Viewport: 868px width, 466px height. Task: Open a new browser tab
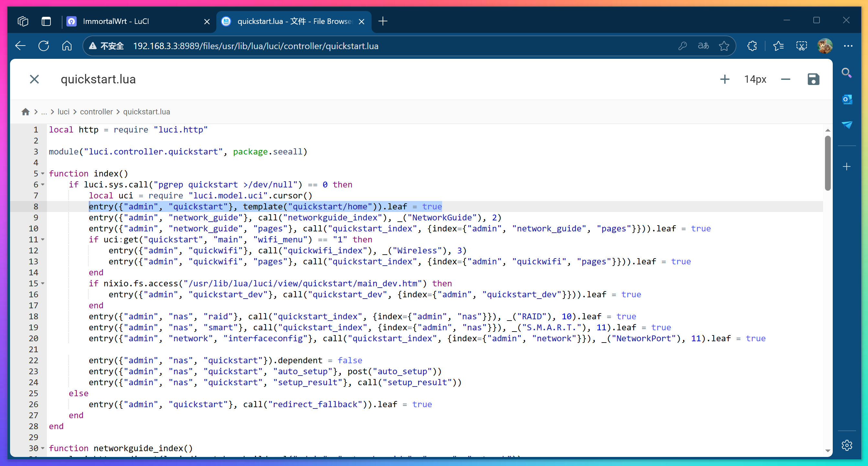pyautogui.click(x=383, y=22)
